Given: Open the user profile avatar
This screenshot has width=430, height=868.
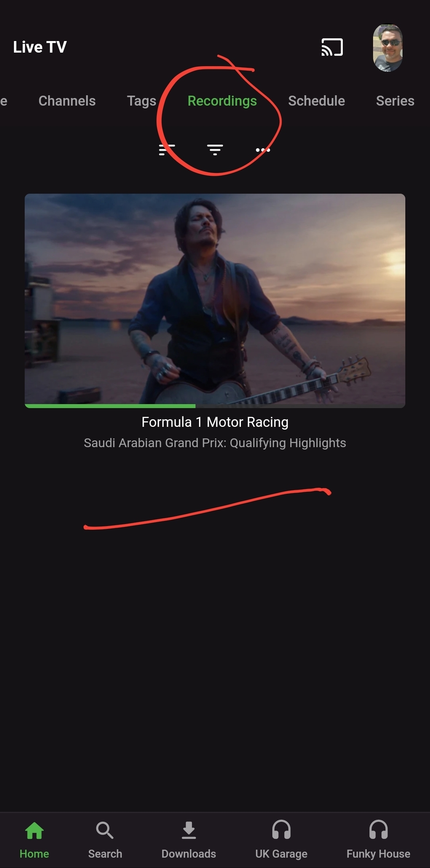Looking at the screenshot, I should tap(388, 47).
